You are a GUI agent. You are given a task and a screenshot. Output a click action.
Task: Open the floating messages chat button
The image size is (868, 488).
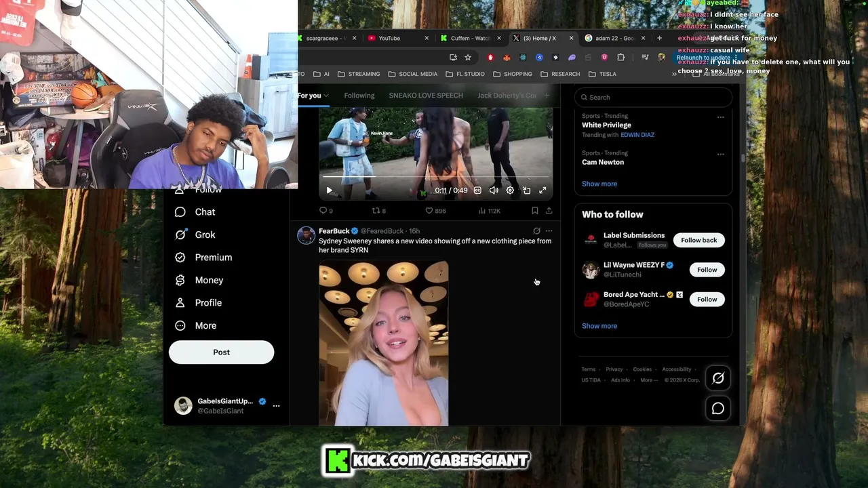click(718, 408)
